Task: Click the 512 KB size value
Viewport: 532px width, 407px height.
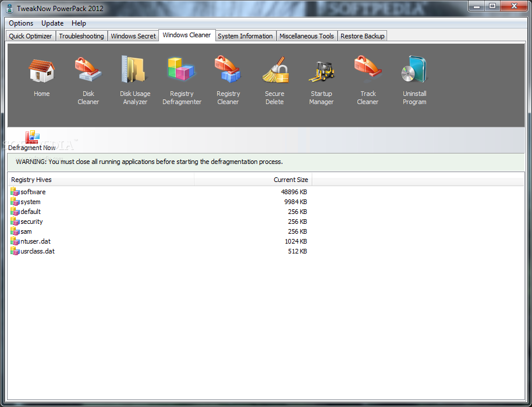Action: click(297, 251)
